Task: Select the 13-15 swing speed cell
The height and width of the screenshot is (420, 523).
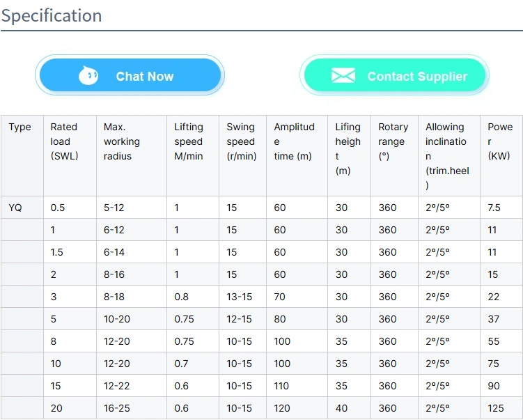Action: tap(240, 297)
